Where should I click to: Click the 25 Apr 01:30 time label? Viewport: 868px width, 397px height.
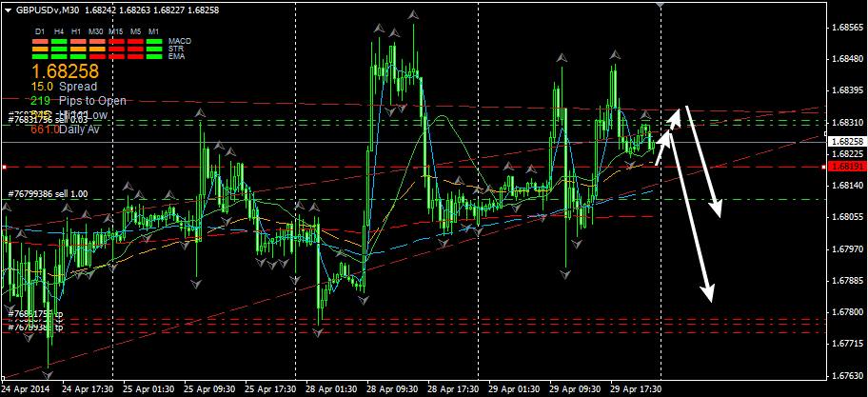click(x=148, y=388)
